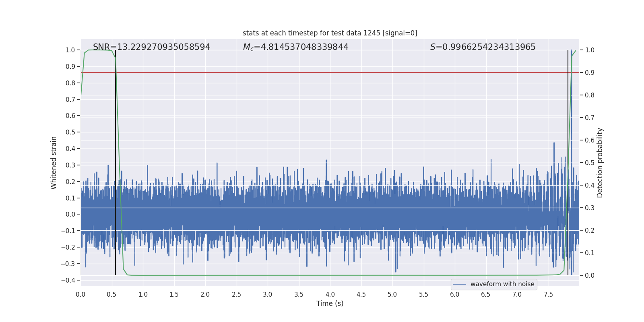The height and width of the screenshot is (322, 644).
Task: Click the x-axis tick label 0.0
Action: coord(80,294)
